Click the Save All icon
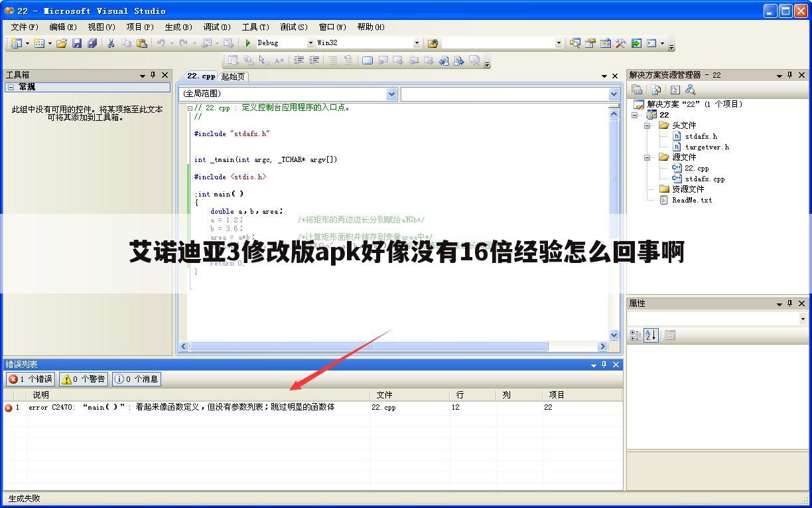This screenshot has height=508, width=812. (x=92, y=43)
